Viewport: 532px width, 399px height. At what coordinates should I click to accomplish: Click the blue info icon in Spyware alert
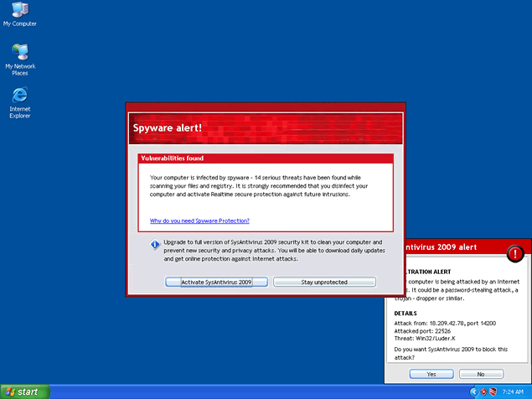coord(155,245)
